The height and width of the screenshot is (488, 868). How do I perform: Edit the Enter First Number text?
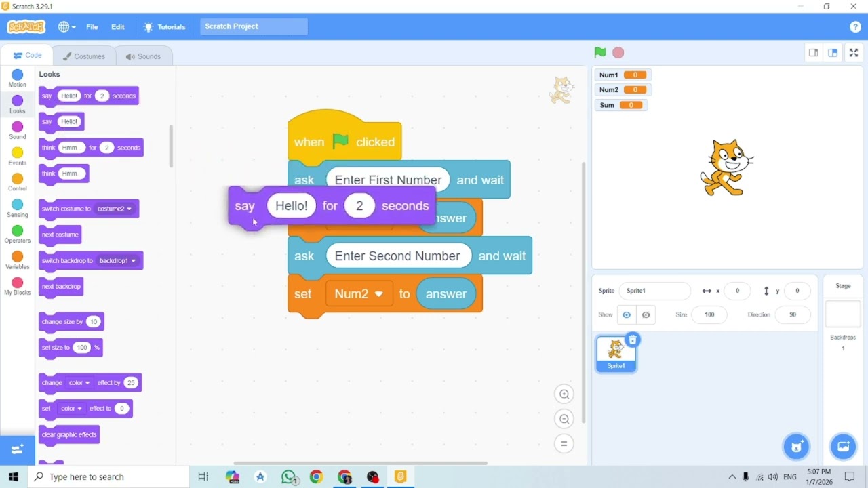pyautogui.click(x=388, y=180)
